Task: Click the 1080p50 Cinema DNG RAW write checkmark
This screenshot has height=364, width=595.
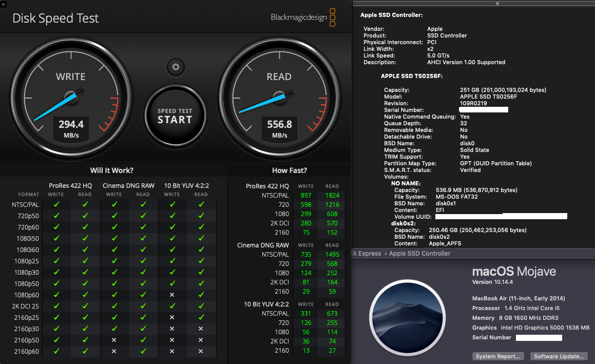Action: [x=114, y=283]
